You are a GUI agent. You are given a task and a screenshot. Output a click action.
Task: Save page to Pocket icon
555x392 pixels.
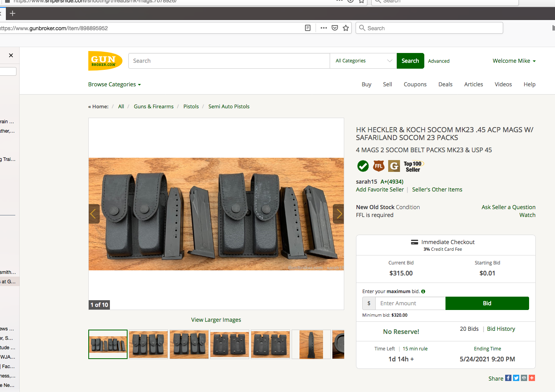335,28
